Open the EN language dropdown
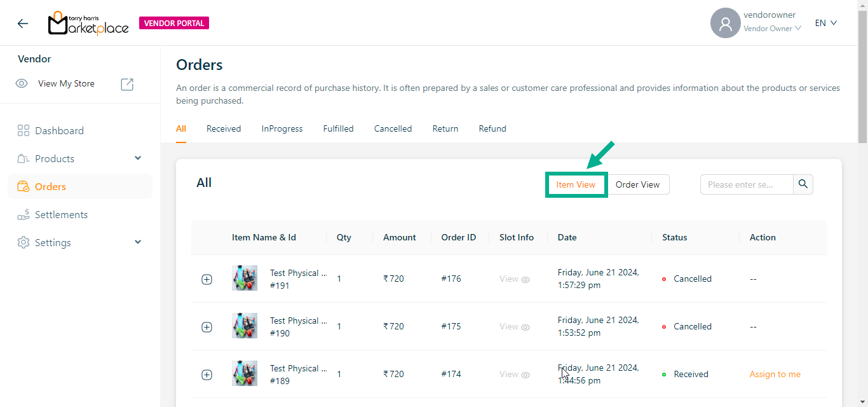 pos(826,24)
